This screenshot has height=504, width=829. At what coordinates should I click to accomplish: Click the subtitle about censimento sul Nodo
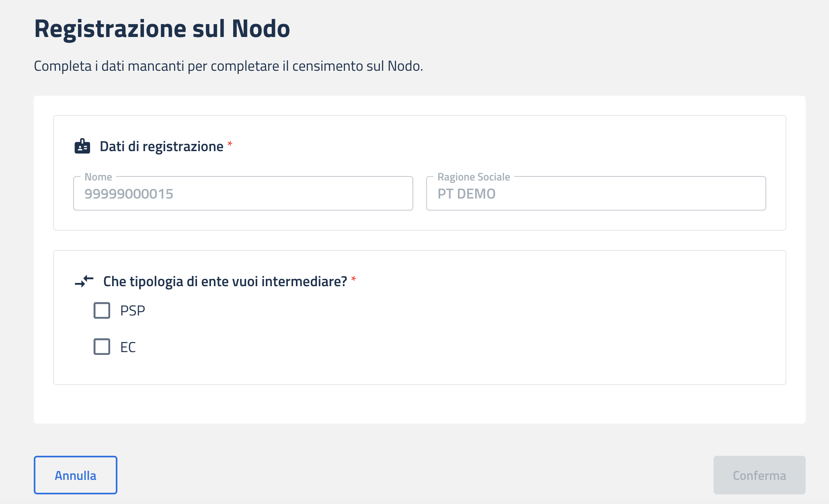[x=228, y=66]
